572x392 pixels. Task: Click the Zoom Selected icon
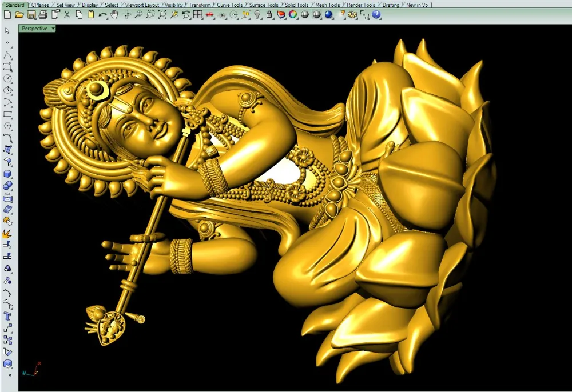click(174, 15)
